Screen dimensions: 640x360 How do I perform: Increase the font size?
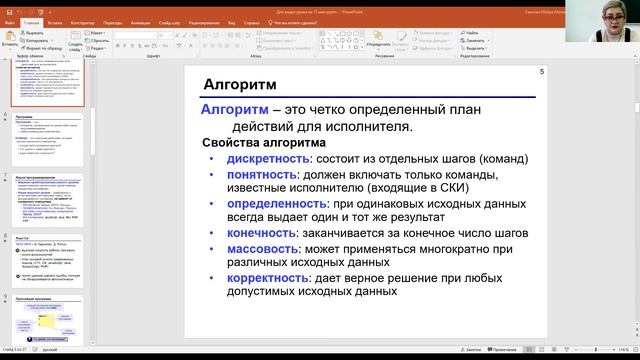pyautogui.click(x=177, y=36)
